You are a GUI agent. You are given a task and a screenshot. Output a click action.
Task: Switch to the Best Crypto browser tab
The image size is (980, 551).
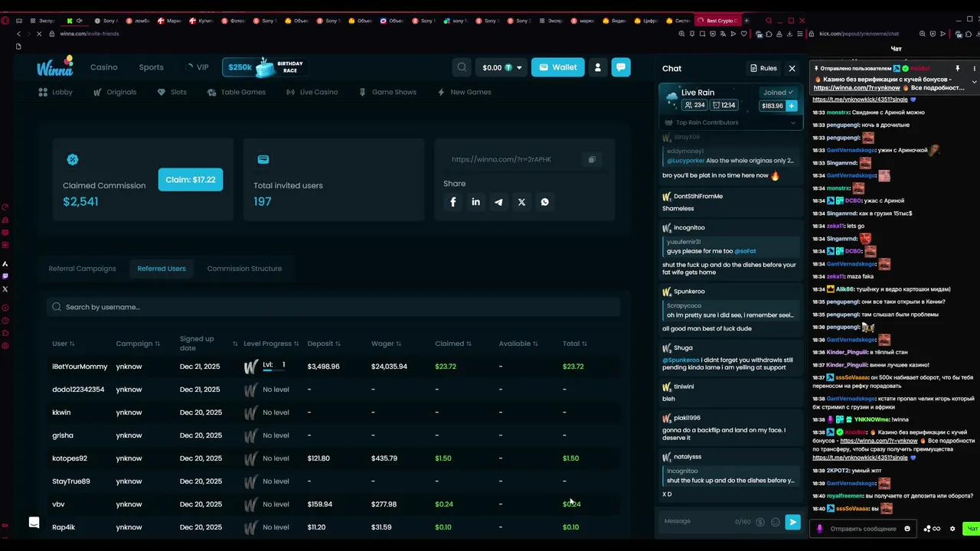717,21
